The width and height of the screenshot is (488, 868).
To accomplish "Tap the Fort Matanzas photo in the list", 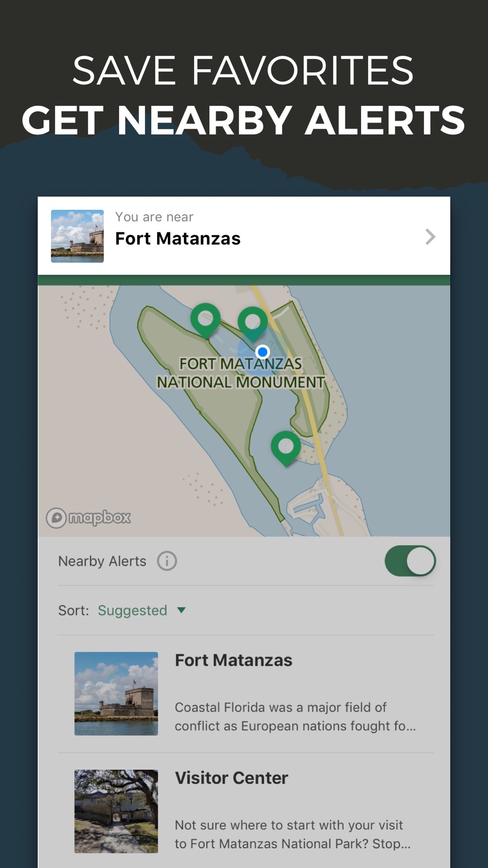I will [x=116, y=694].
